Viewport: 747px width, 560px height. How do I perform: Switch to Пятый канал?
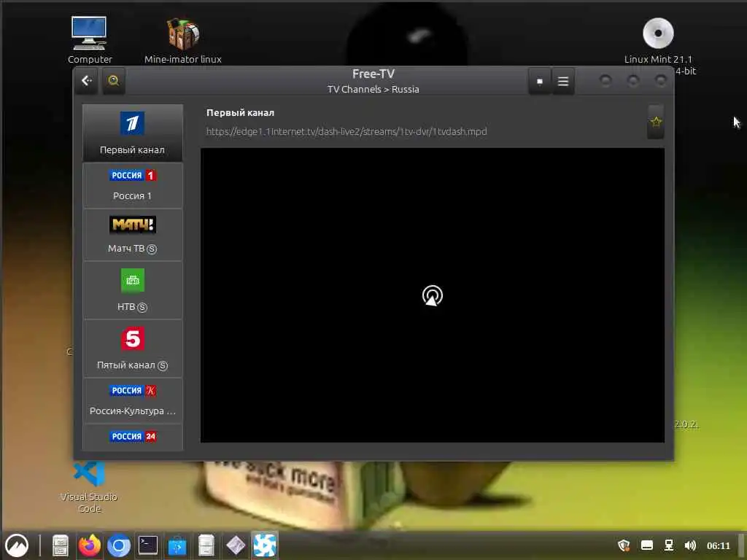point(133,349)
